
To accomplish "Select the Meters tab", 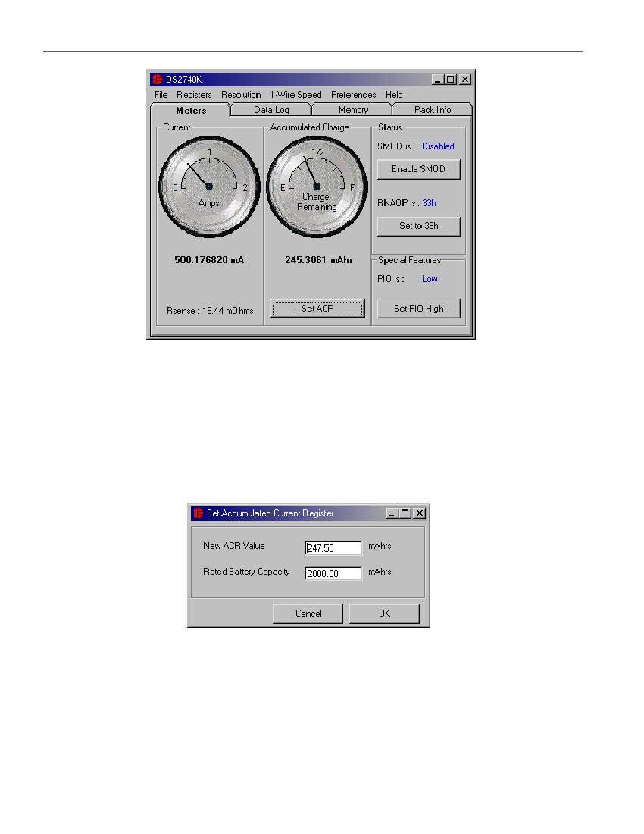I will (191, 110).
